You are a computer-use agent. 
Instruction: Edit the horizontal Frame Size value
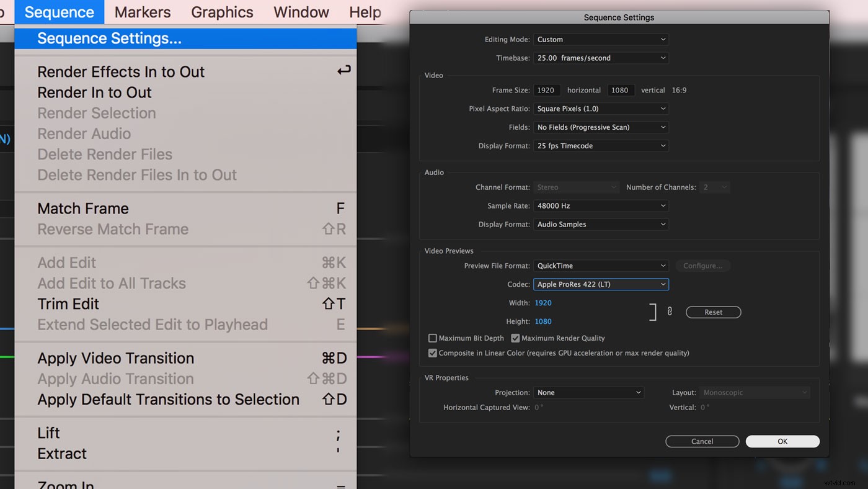coord(546,89)
